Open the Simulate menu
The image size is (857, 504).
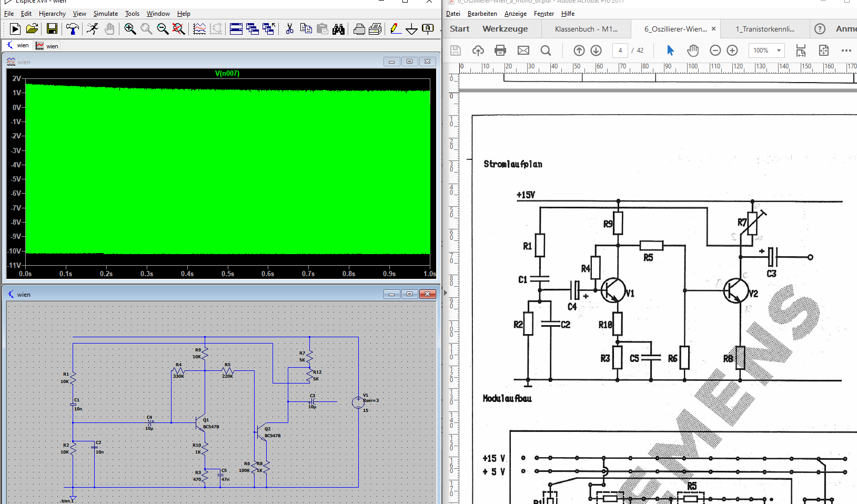pos(106,14)
